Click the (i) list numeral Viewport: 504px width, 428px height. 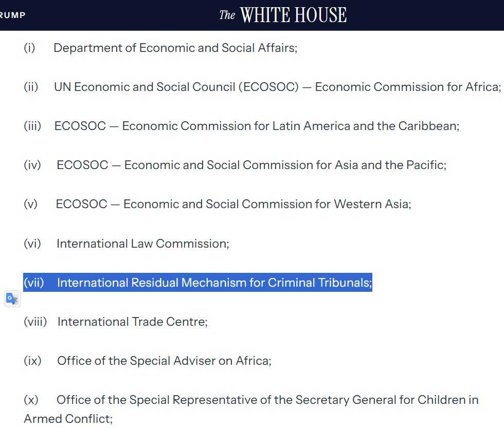click(x=29, y=48)
